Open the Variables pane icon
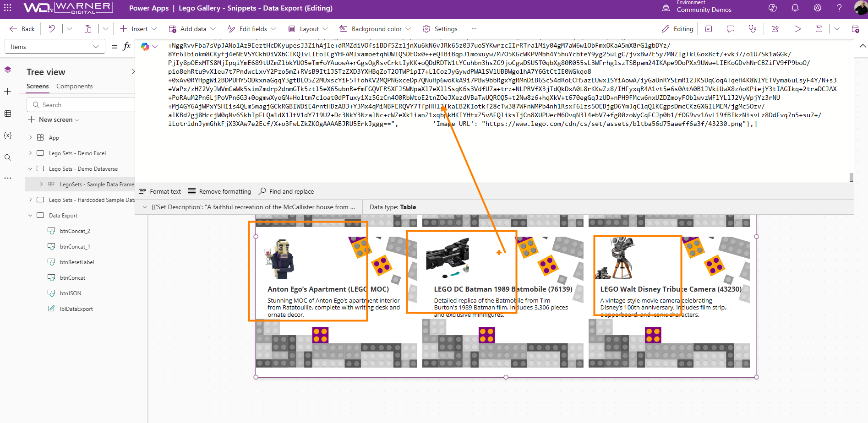 click(8, 136)
